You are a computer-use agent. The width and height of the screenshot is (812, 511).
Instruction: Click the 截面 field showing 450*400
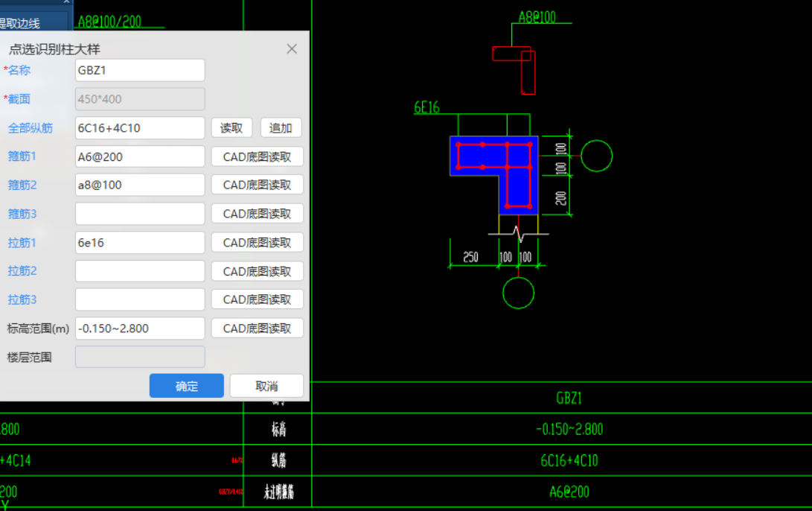click(x=140, y=99)
